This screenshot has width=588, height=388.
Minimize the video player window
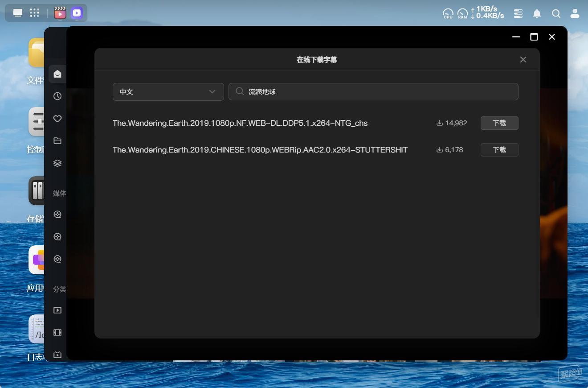[x=516, y=37]
